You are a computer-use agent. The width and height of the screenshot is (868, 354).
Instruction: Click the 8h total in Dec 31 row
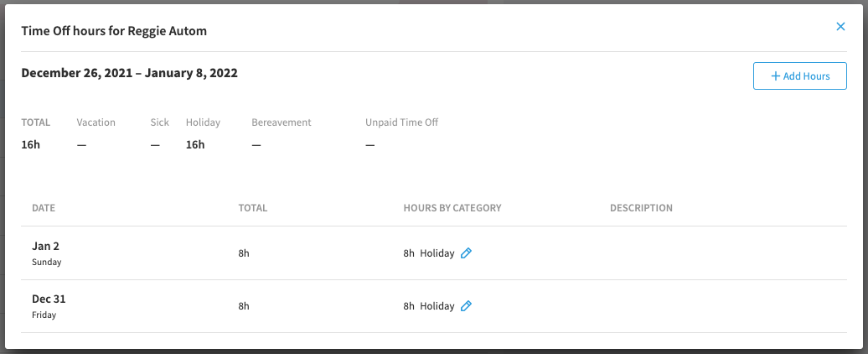[x=244, y=306]
